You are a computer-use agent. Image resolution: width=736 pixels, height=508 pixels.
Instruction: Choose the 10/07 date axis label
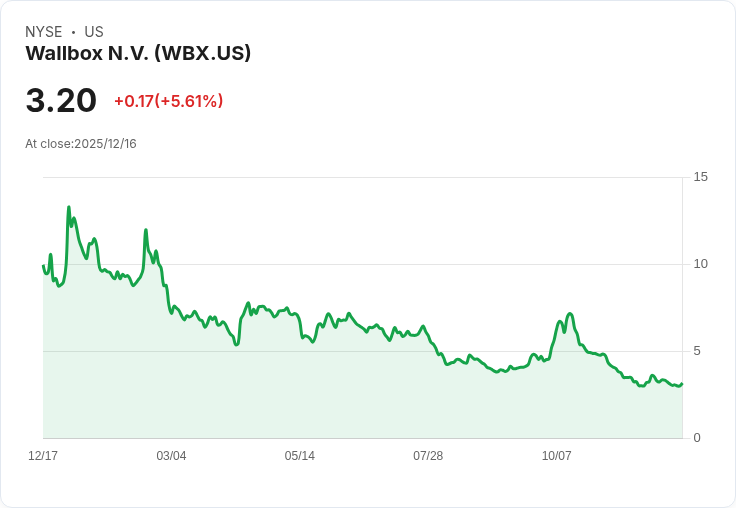point(556,456)
